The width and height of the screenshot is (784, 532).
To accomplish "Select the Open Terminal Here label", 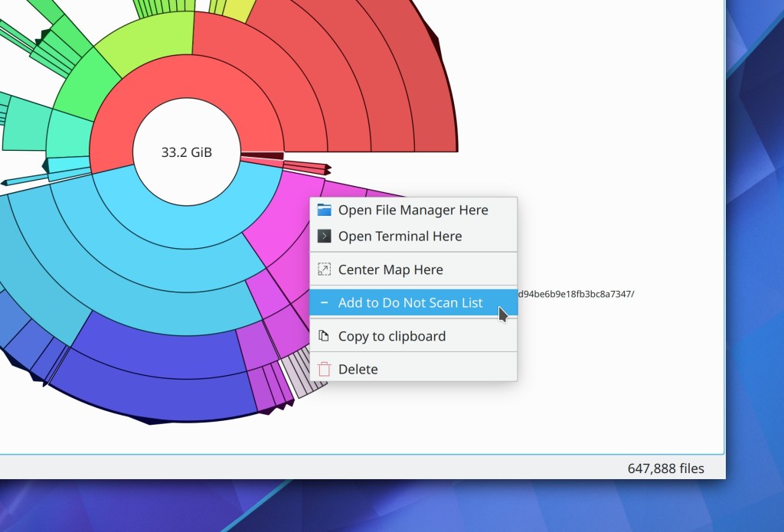I will pyautogui.click(x=400, y=236).
